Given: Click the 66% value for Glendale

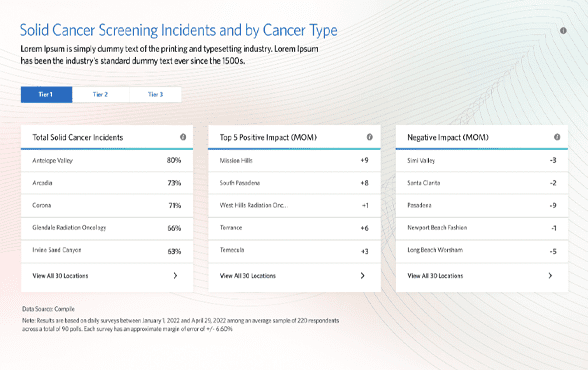Looking at the screenshot, I should coord(174,228).
